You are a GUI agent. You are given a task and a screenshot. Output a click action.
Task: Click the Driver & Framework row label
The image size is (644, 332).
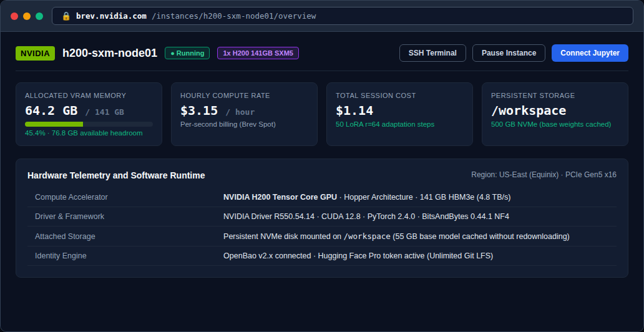(70, 217)
